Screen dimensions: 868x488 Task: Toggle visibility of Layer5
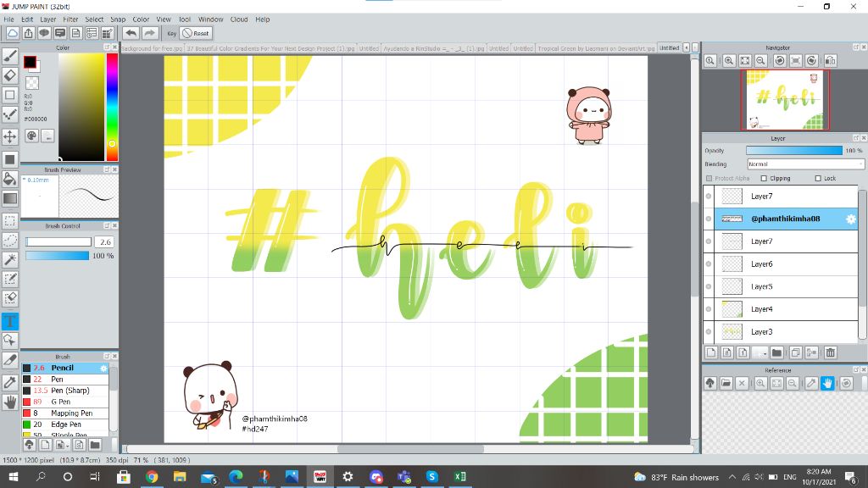709,286
